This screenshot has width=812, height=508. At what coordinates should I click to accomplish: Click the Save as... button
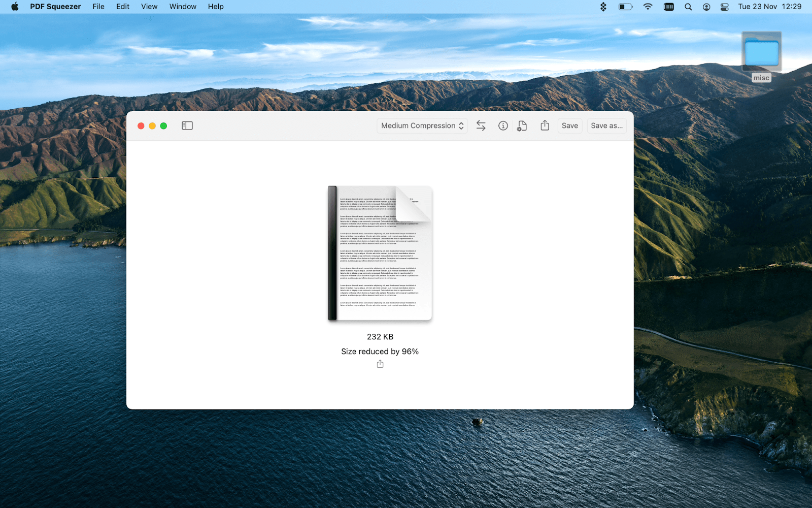point(606,125)
